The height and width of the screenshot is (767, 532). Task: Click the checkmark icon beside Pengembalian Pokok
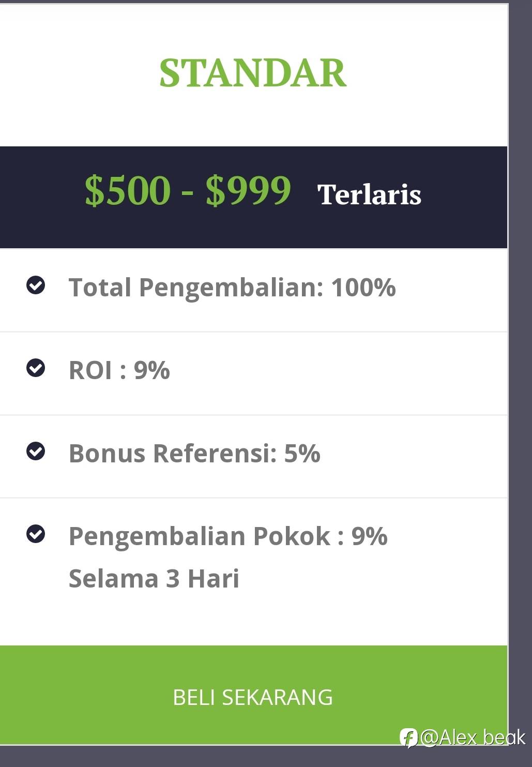point(36,534)
